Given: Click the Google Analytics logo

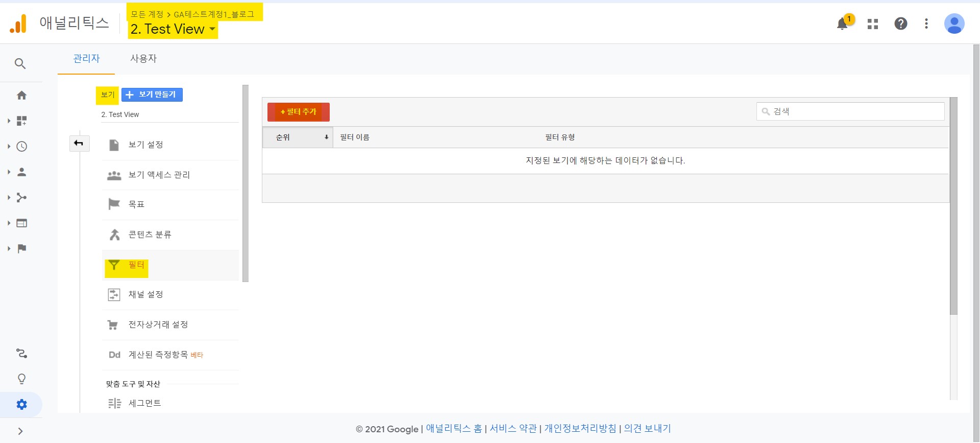Looking at the screenshot, I should pyautogui.click(x=18, y=24).
